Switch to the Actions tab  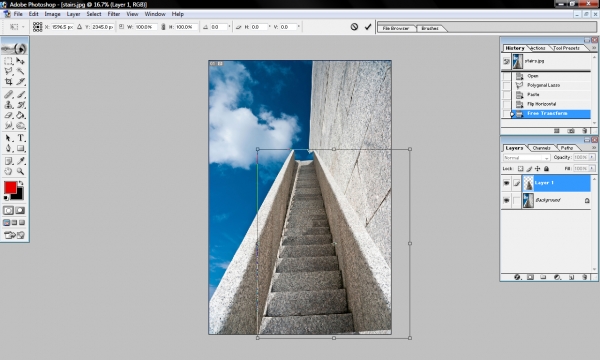point(538,48)
